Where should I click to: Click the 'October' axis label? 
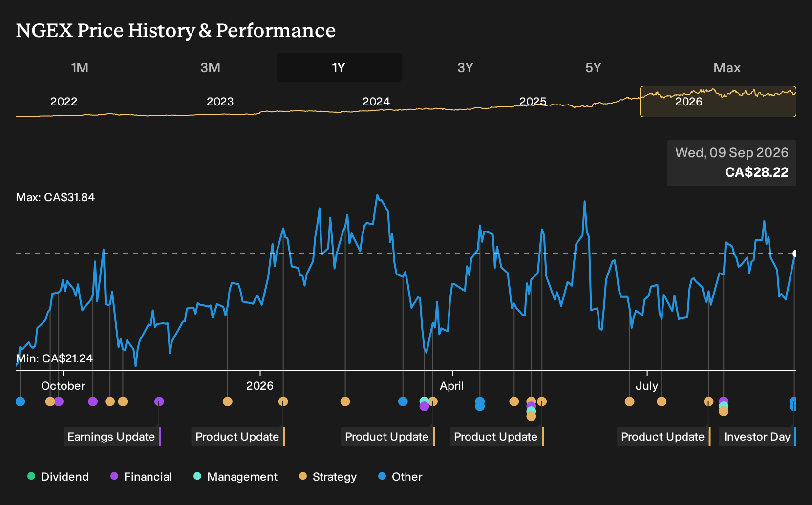[63, 386]
